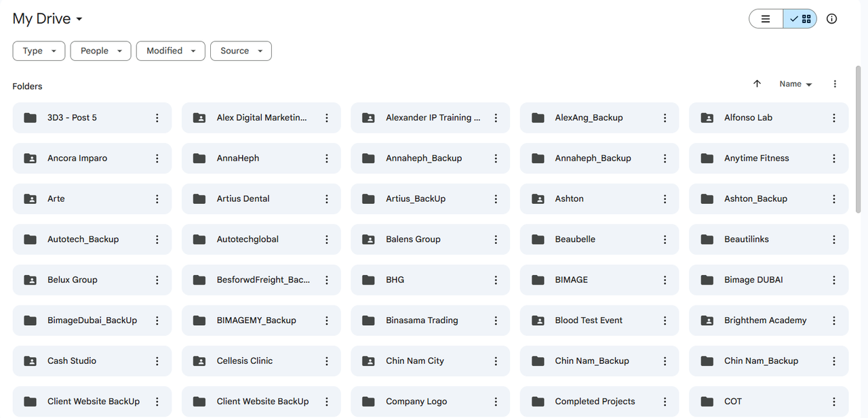This screenshot has height=418, width=868.
Task: Select the Autotech_Backup folder
Action: (x=92, y=240)
